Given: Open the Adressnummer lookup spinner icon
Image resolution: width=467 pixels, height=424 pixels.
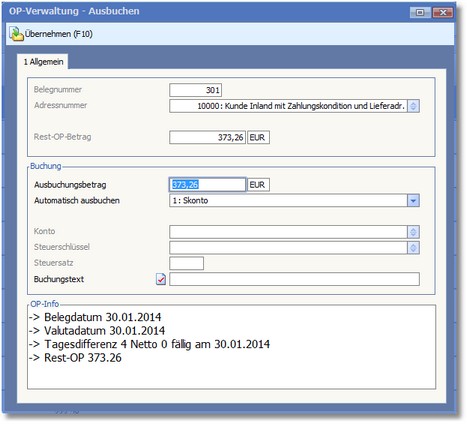Looking at the screenshot, I should click(x=413, y=106).
